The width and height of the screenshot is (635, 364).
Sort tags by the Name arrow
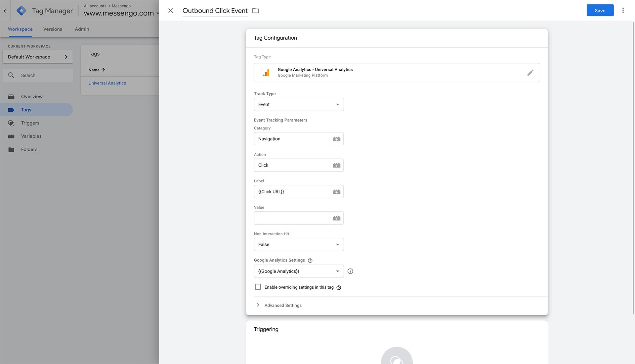103,70
